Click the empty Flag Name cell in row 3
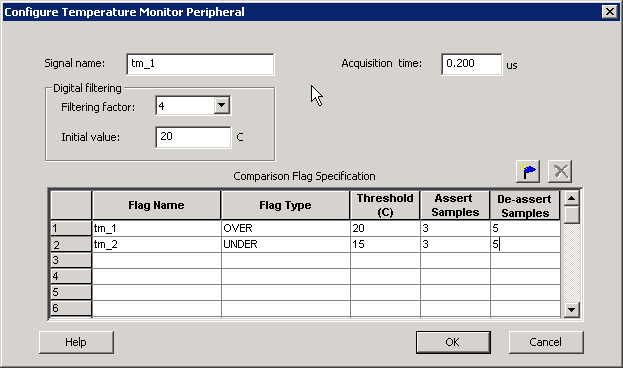 [157, 260]
